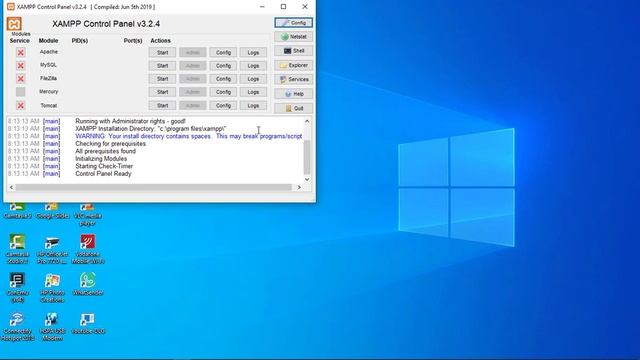640x360 pixels.
Task: Click the XAMPP title bar app icon
Action: [11, 7]
